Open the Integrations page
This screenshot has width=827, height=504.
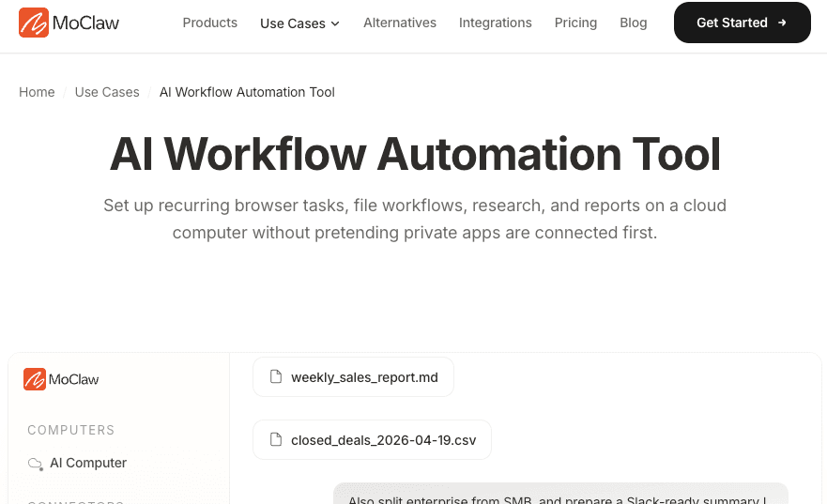(496, 23)
